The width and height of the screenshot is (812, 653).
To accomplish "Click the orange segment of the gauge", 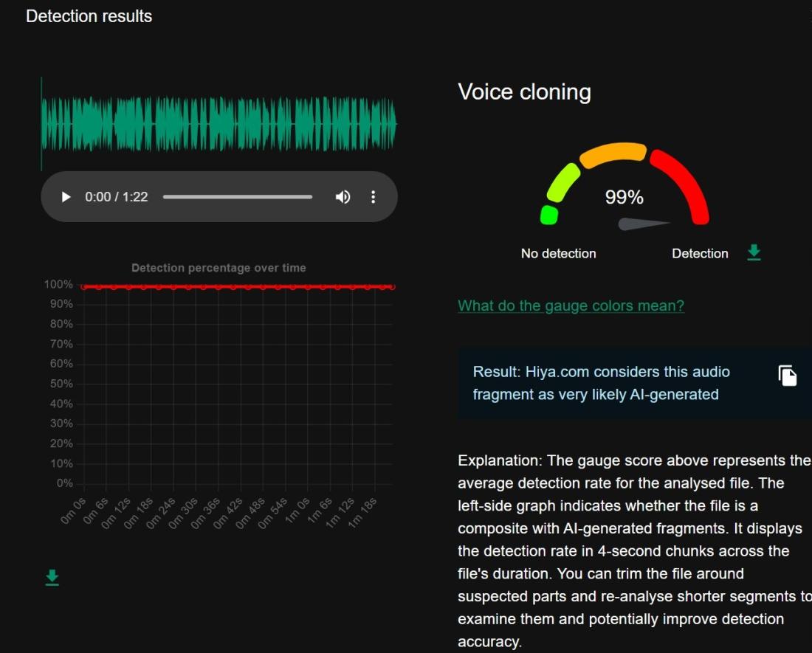I will tap(613, 154).
